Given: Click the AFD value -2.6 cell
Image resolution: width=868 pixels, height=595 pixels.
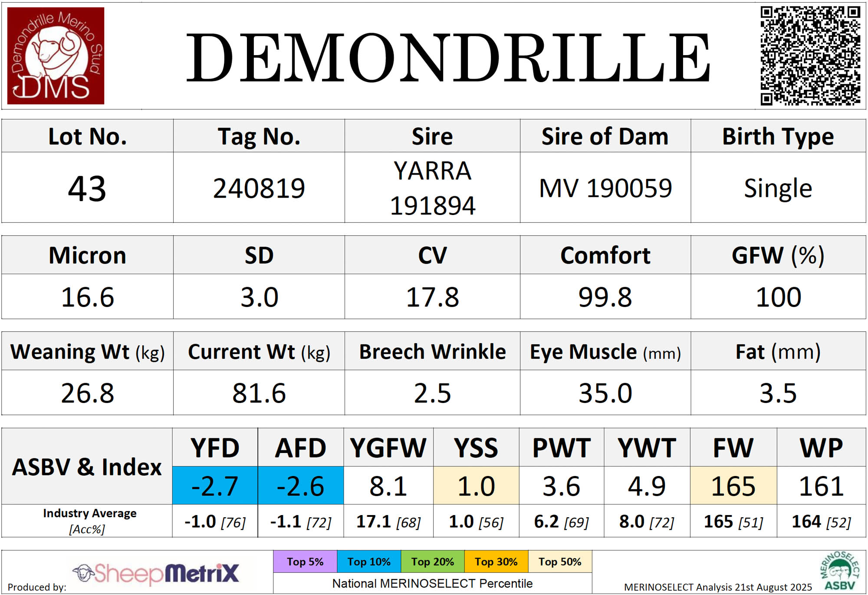Looking at the screenshot, I should (300, 486).
